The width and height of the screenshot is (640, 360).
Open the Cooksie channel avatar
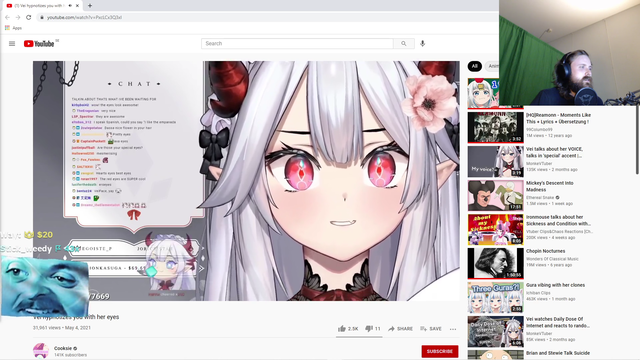pyautogui.click(x=41, y=351)
